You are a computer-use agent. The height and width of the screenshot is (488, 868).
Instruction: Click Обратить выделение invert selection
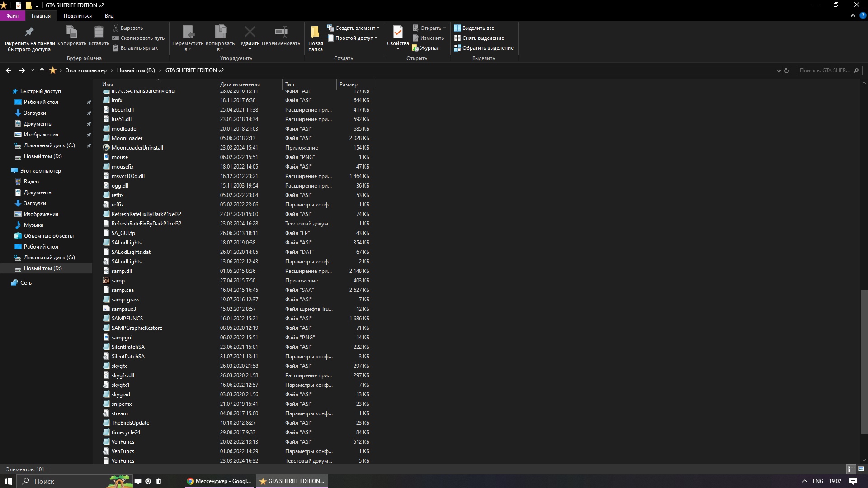pos(484,48)
